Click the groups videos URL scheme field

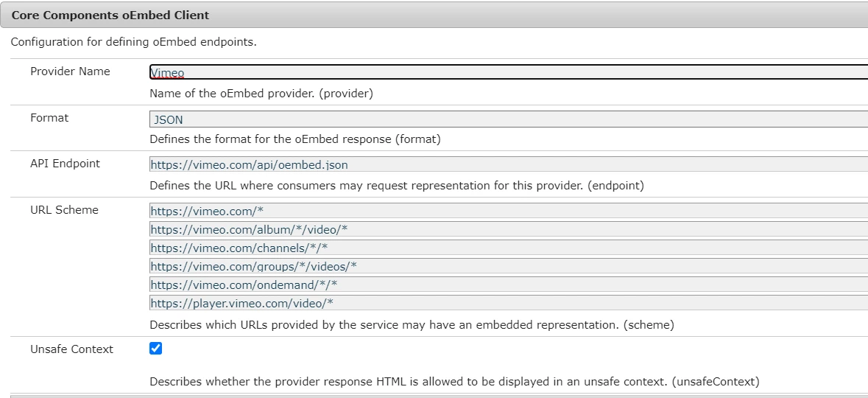[509, 266]
